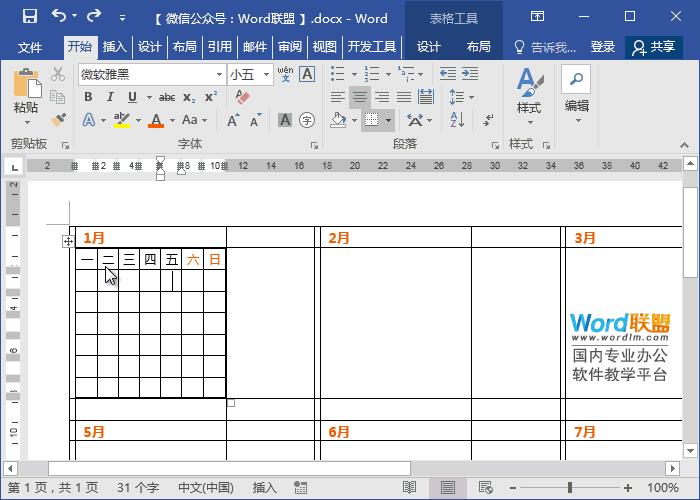Apply the yellow text highlight color
The height and width of the screenshot is (500, 700).
[x=121, y=120]
